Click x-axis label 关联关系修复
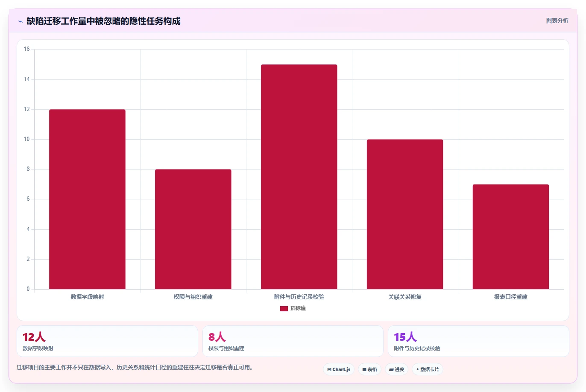 [405, 297]
